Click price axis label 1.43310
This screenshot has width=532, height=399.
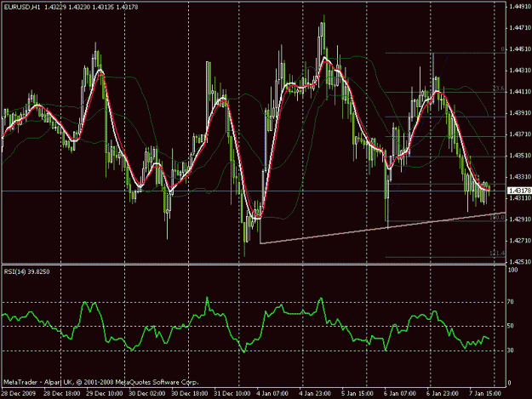click(x=520, y=177)
